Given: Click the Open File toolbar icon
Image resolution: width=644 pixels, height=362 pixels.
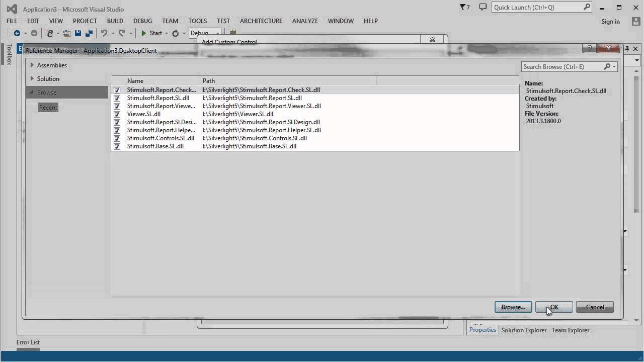Looking at the screenshot, I should click(x=67, y=33).
